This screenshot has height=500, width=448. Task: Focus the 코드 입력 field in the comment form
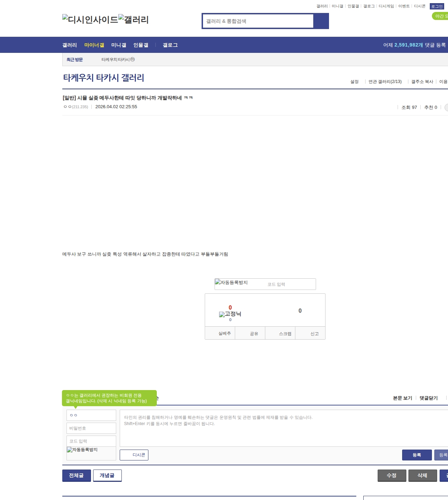pos(91,441)
